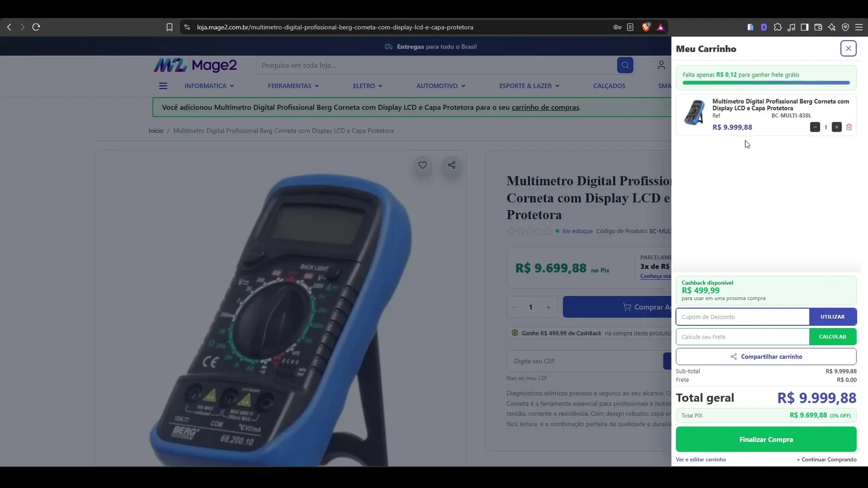
Task: Reload the current page
Action: (x=36, y=27)
